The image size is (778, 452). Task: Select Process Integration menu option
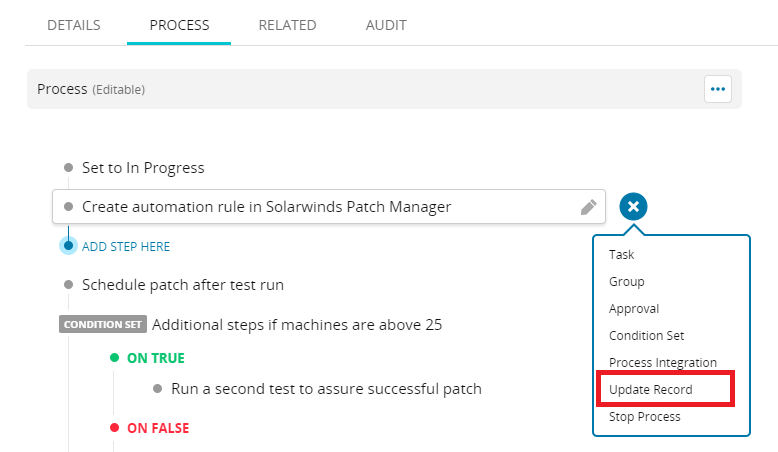pos(662,363)
